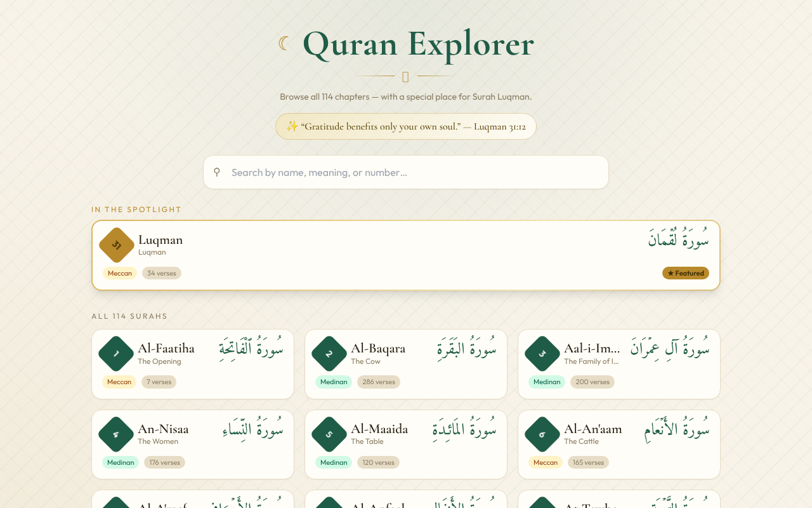Click the Aal-i-Im… truncated surah title
Screen dimensions: 812x508
pos(592,349)
